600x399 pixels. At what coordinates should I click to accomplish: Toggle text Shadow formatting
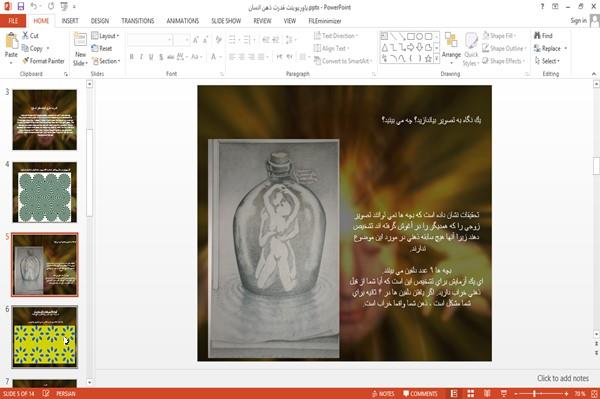tap(161, 57)
